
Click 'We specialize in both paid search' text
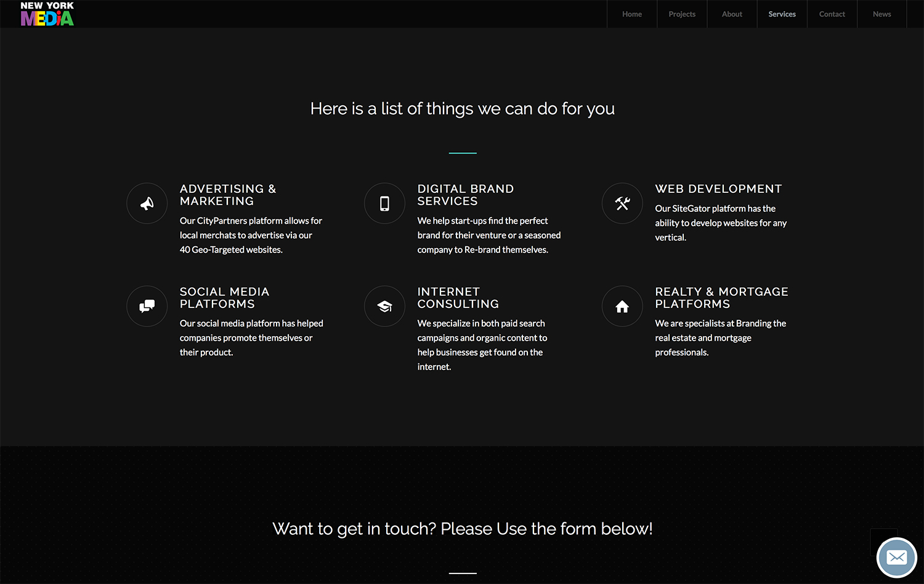pos(482,345)
